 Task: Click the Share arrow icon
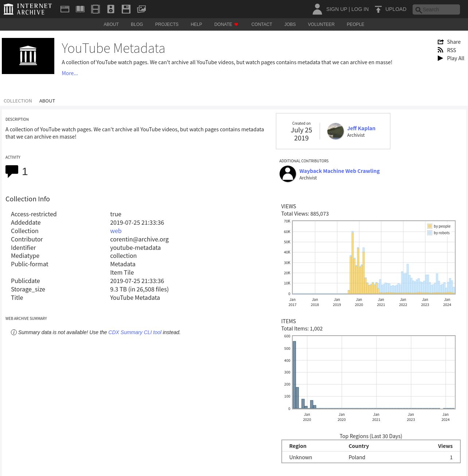point(441,42)
